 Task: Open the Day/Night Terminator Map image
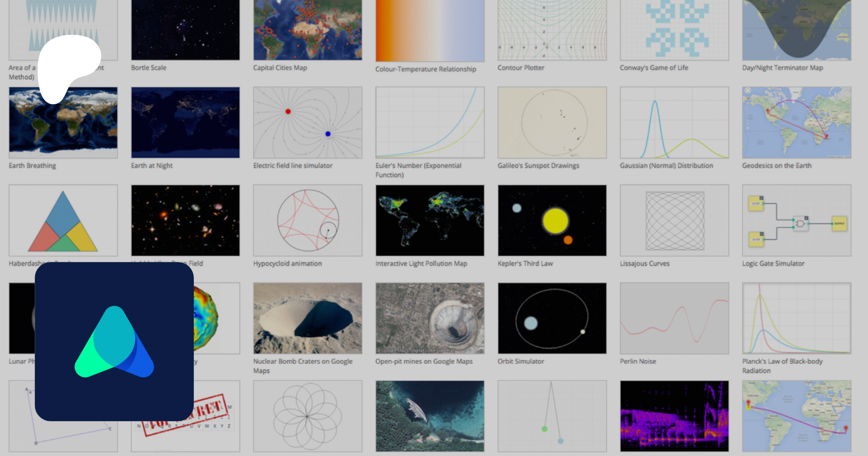coord(797,30)
